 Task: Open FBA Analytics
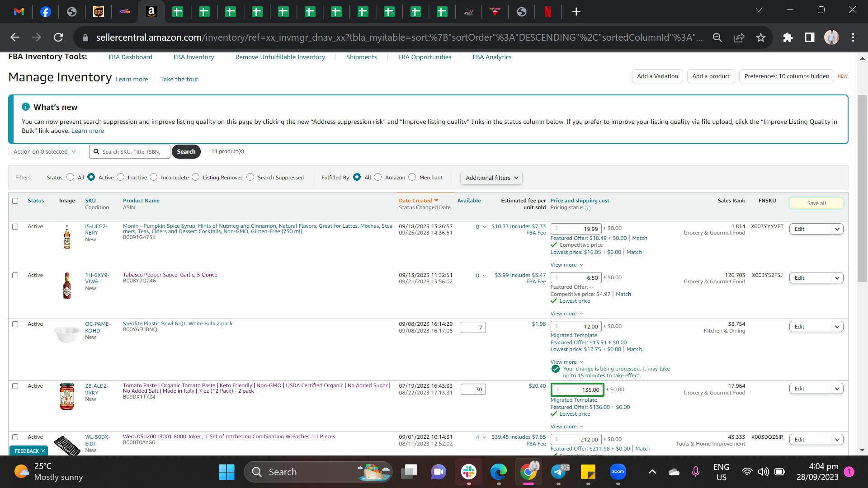[492, 57]
